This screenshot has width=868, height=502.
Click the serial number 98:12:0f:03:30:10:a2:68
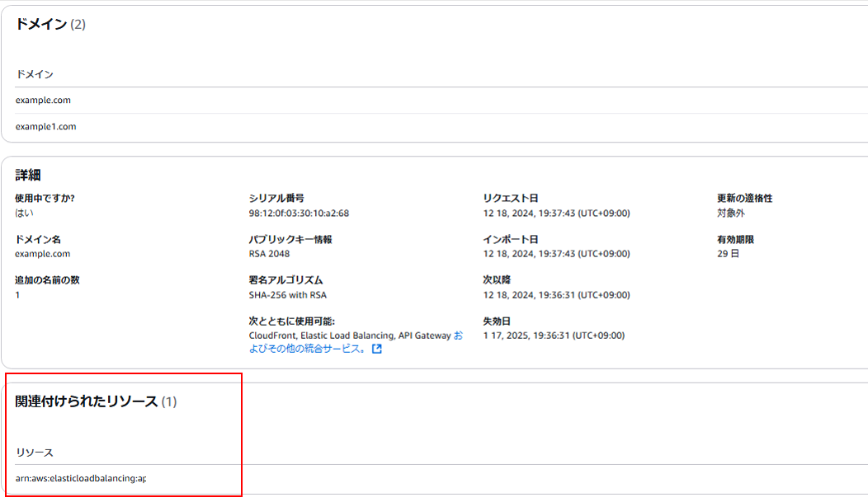pyautogui.click(x=299, y=213)
